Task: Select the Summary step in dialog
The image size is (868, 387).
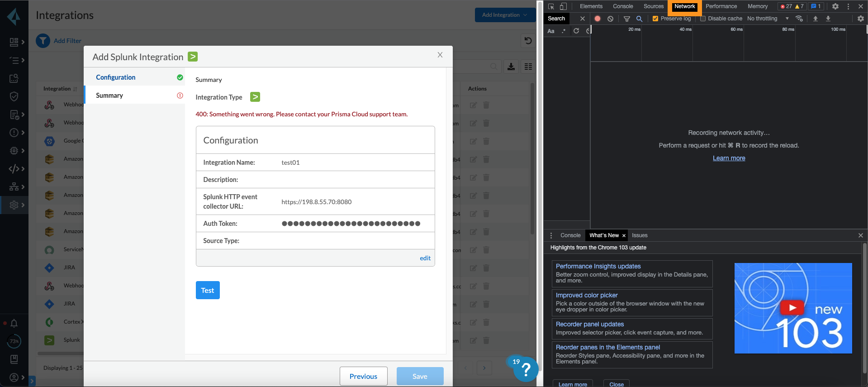Action: 135,96
